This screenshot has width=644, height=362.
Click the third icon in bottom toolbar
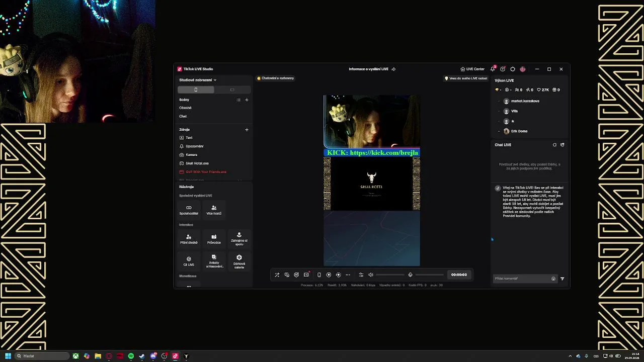(x=296, y=275)
